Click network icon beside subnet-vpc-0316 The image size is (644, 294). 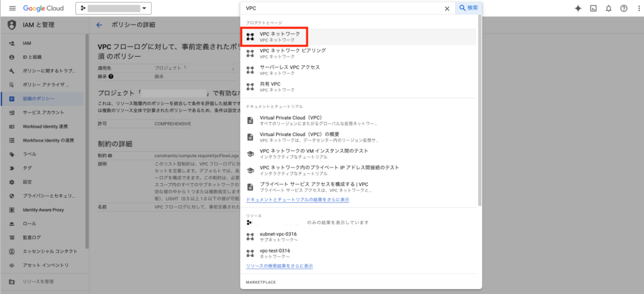pos(250,237)
